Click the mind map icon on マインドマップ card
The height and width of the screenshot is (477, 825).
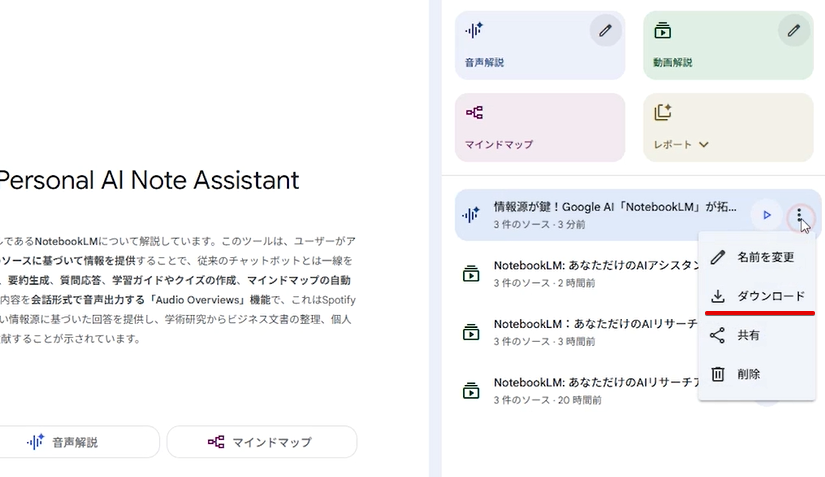(474, 113)
